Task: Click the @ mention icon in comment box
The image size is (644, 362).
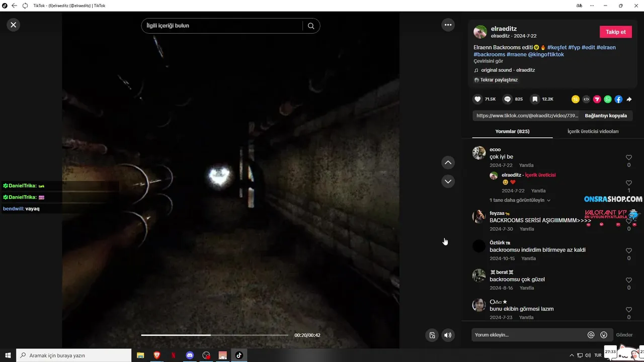Action: (x=591, y=335)
